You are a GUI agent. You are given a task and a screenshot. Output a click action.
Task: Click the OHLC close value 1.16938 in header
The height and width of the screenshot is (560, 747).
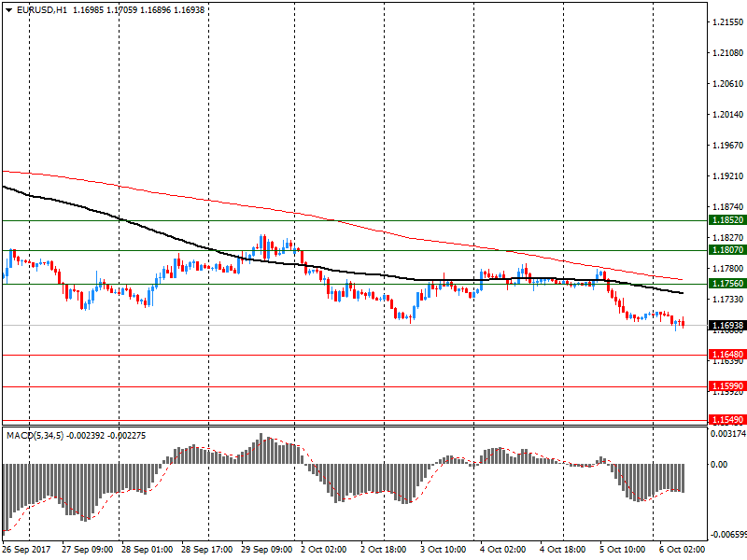pyautogui.click(x=189, y=10)
